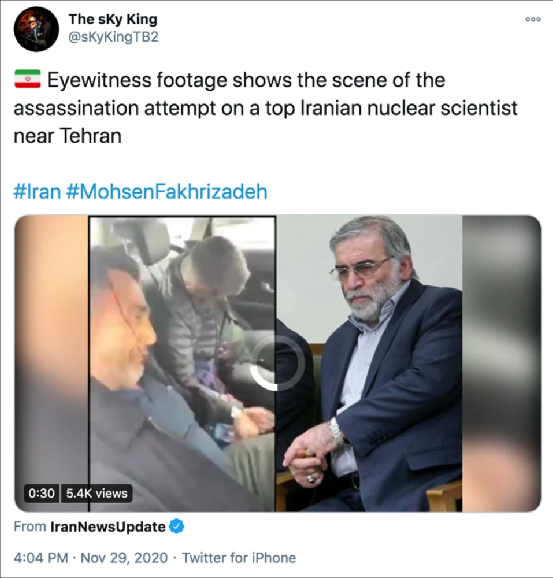
Task: Click the blurred left edge of video
Action: 51,363
